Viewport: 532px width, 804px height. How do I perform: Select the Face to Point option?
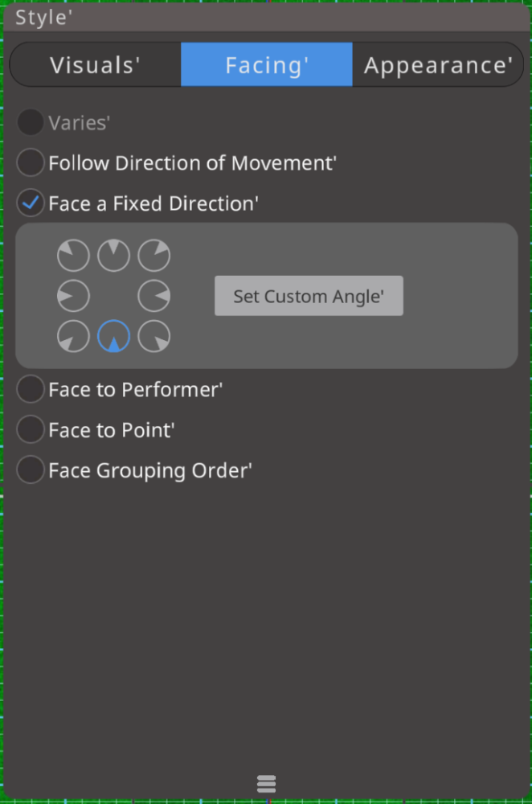(x=30, y=429)
